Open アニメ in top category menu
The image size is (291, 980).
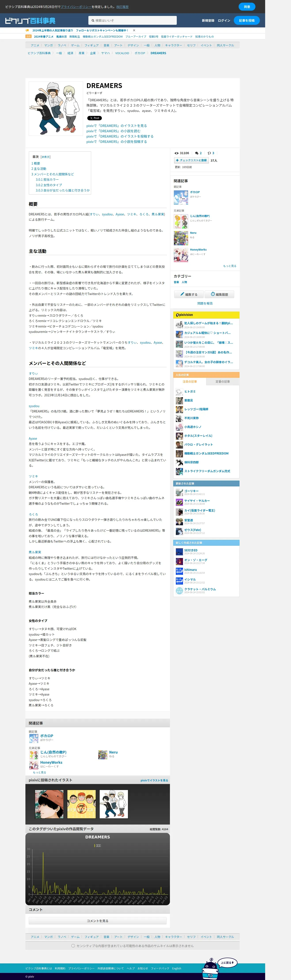pyautogui.click(x=35, y=45)
